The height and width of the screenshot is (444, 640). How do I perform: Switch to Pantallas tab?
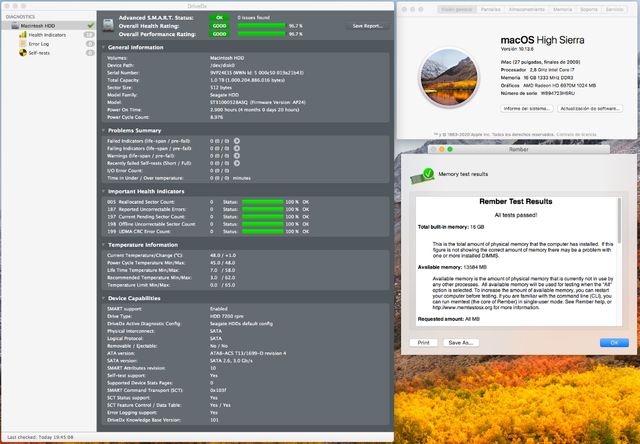pos(490,9)
